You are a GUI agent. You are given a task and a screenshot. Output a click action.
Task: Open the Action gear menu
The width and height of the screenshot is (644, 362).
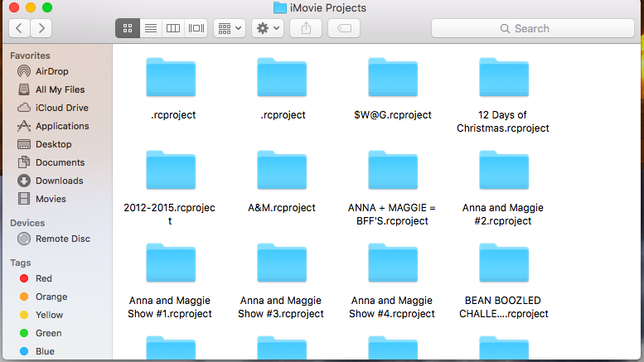point(268,28)
